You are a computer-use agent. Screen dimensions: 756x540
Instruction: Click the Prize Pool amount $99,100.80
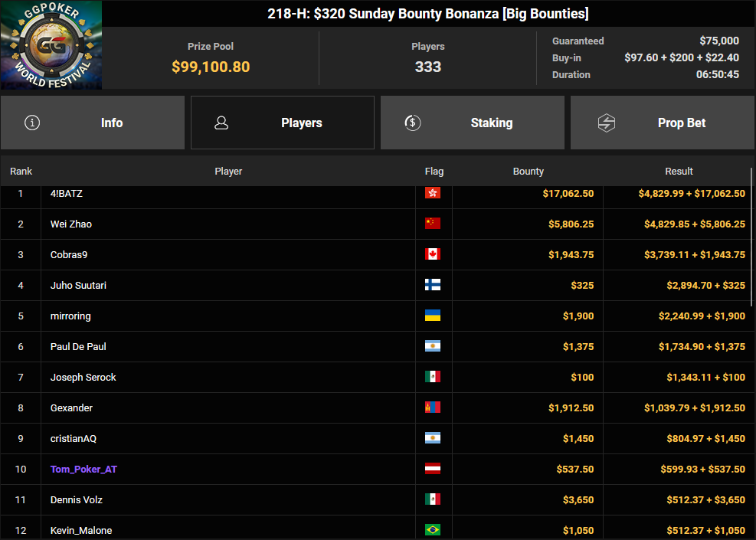pyautogui.click(x=211, y=67)
